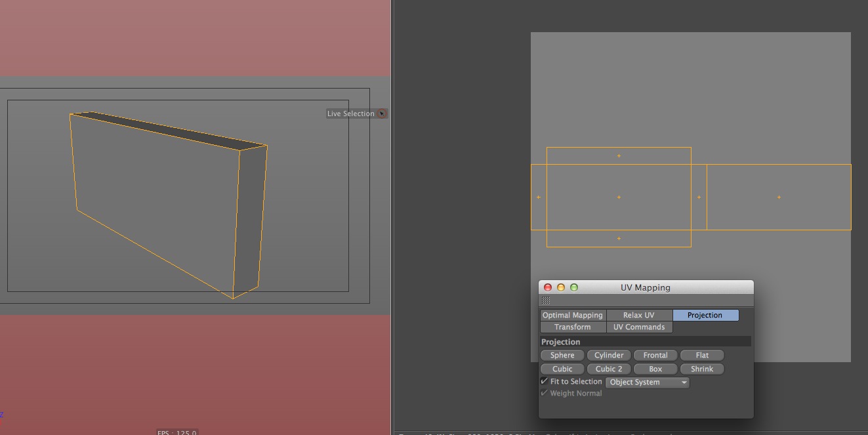The height and width of the screenshot is (435, 868).
Task: Apply Cylinder projection
Action: [x=609, y=356]
